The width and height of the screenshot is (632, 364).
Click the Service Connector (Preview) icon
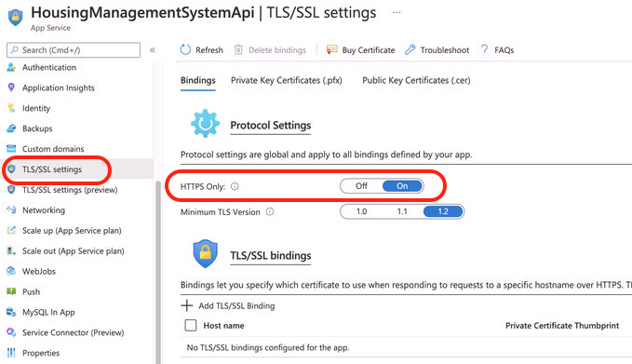click(11, 332)
